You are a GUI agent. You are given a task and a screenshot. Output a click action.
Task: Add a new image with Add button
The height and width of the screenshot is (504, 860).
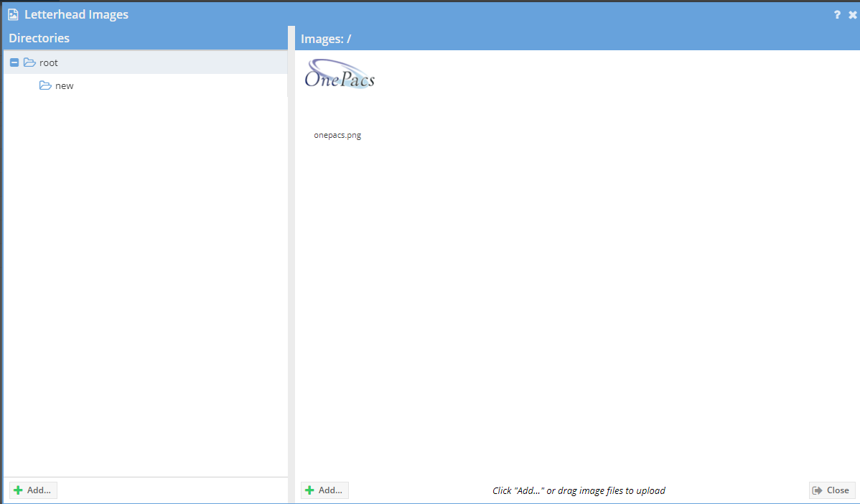[x=324, y=490]
